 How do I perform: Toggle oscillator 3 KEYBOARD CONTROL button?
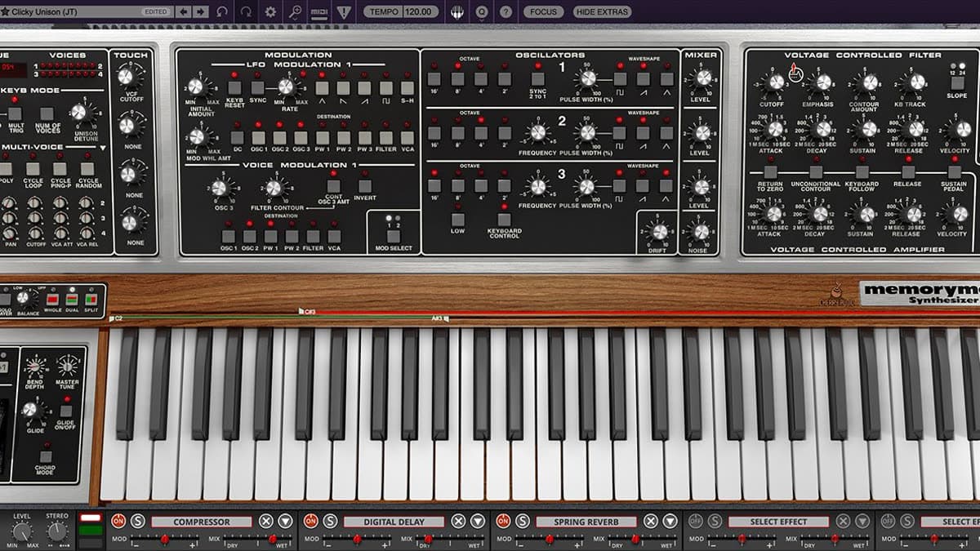coord(504,219)
